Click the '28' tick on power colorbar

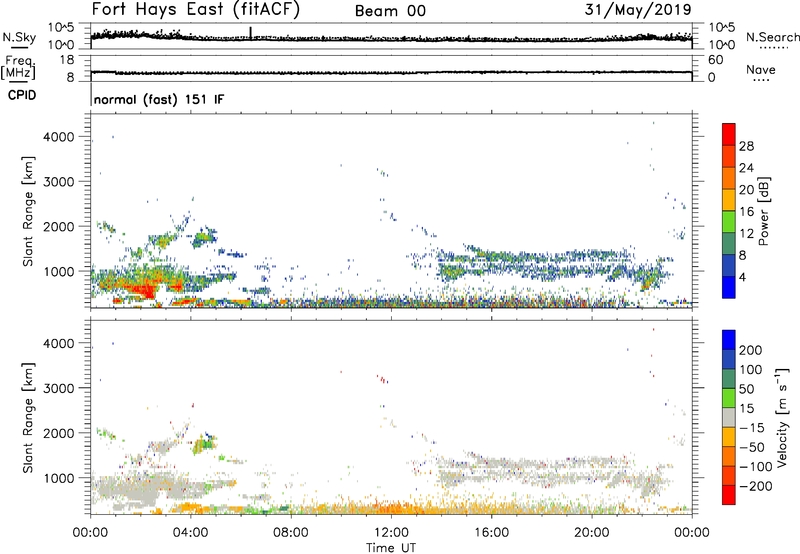coord(746,146)
